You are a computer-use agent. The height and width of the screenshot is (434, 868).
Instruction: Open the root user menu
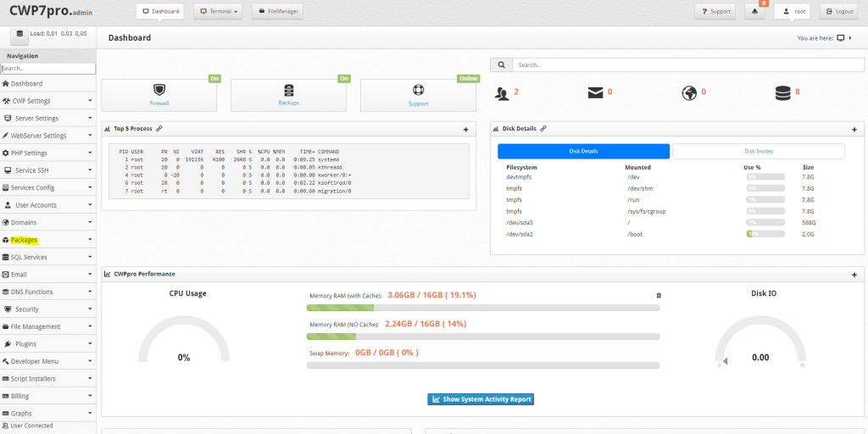pyautogui.click(x=793, y=11)
